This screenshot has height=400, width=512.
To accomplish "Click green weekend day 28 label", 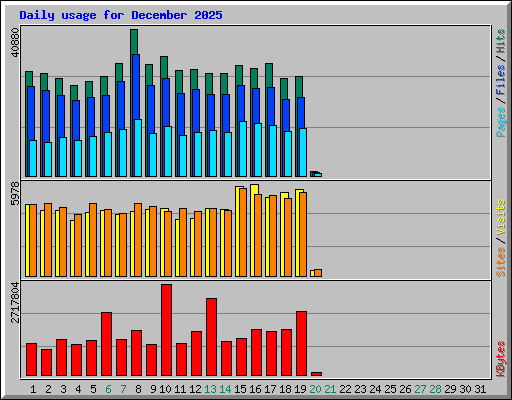I will coord(435,389).
